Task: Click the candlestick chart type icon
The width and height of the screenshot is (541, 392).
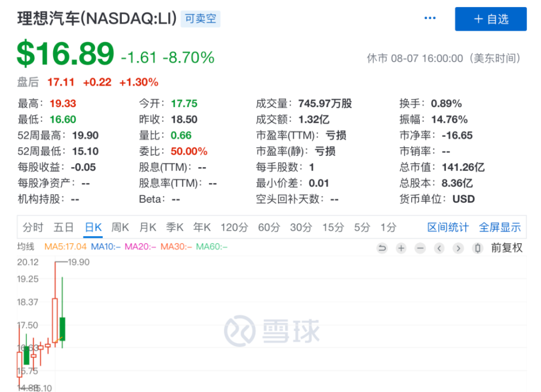Action: click(478, 248)
